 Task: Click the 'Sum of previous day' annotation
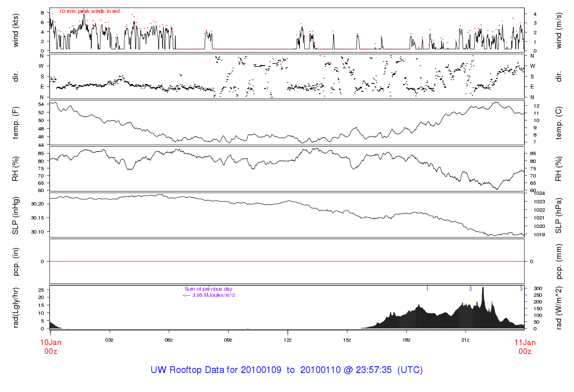[x=209, y=289]
